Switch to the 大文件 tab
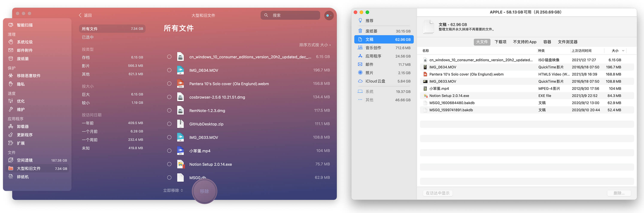 [482, 42]
